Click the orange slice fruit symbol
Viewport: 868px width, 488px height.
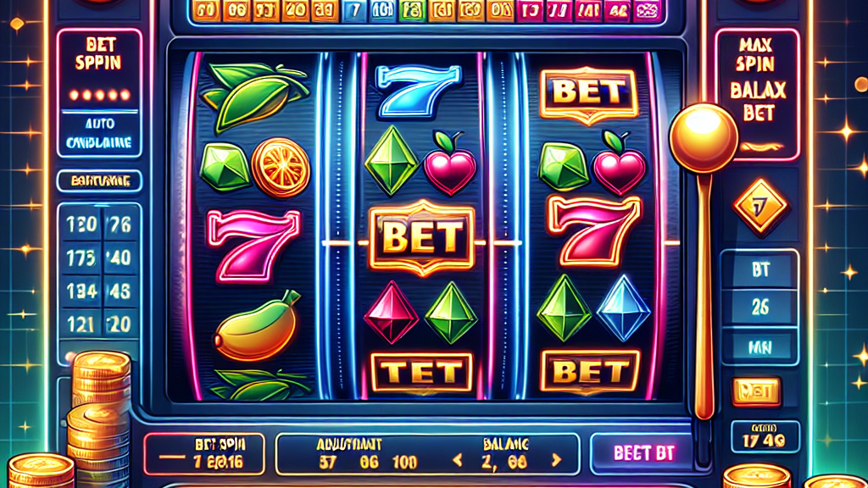tap(281, 167)
